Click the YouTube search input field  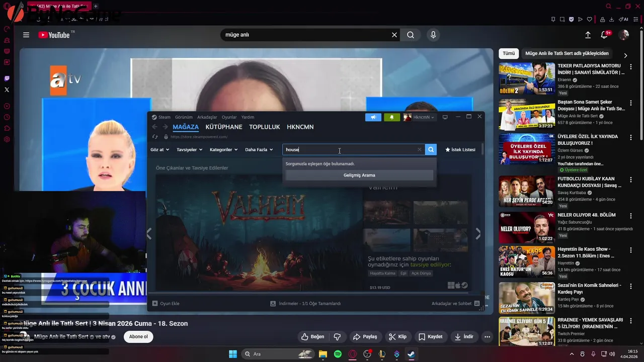coord(307,35)
